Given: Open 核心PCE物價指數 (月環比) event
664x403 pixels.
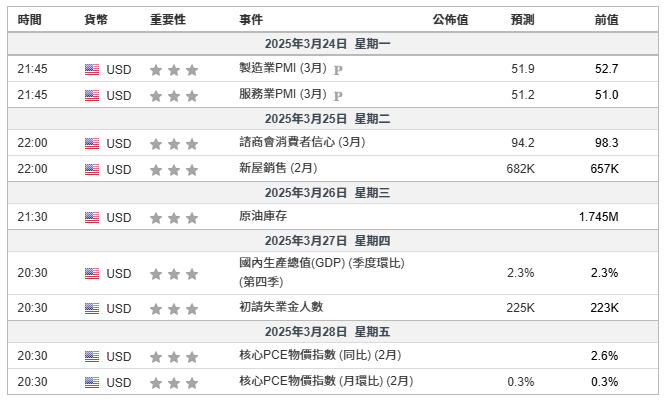Looking at the screenshot, I should pos(326,382).
